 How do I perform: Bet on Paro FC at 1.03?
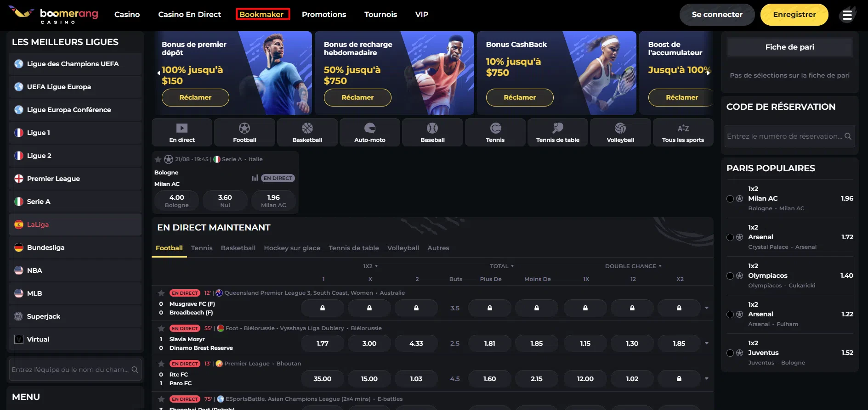tap(416, 379)
